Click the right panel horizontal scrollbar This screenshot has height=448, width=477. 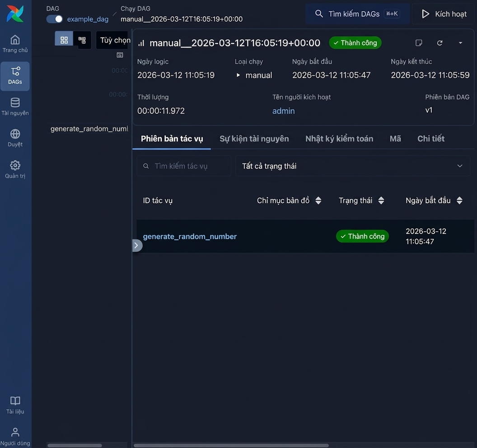[231, 445]
